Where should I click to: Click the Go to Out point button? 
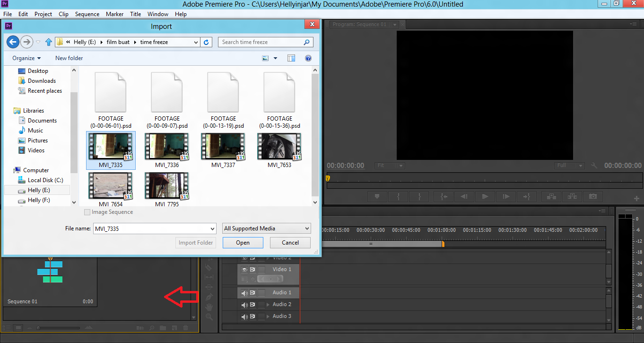point(526,196)
